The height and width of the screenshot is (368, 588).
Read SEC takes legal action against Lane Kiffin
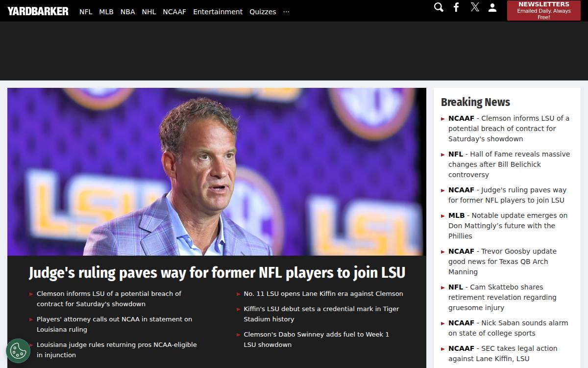pos(503,354)
